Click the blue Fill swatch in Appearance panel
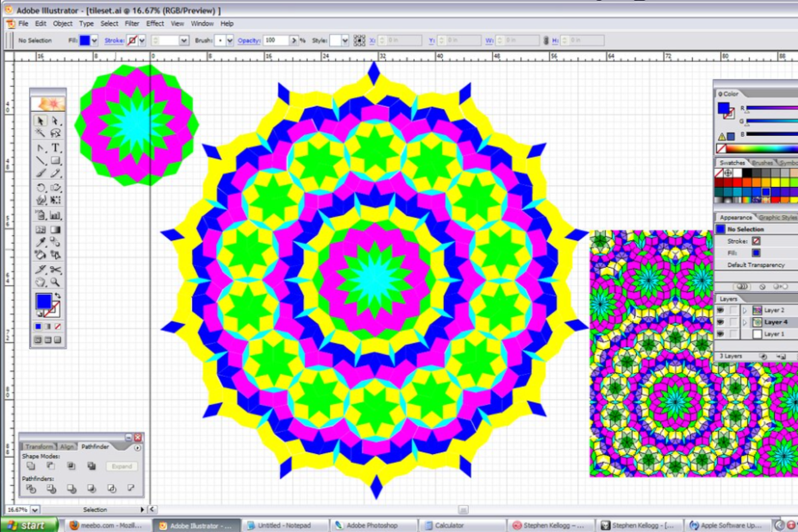 point(756,253)
